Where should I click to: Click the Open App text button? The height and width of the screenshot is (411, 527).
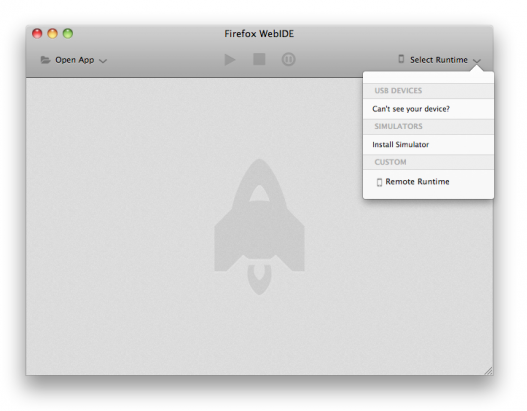click(75, 60)
